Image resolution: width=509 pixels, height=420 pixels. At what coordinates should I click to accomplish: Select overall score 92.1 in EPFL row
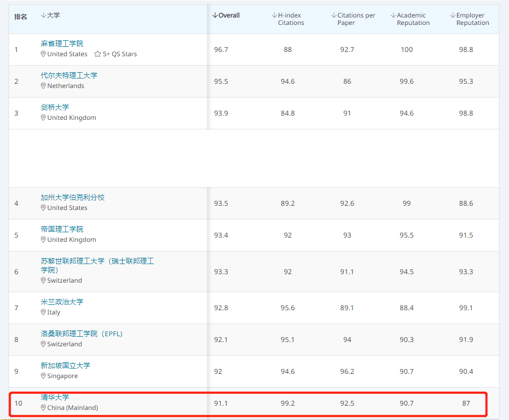[x=221, y=339]
